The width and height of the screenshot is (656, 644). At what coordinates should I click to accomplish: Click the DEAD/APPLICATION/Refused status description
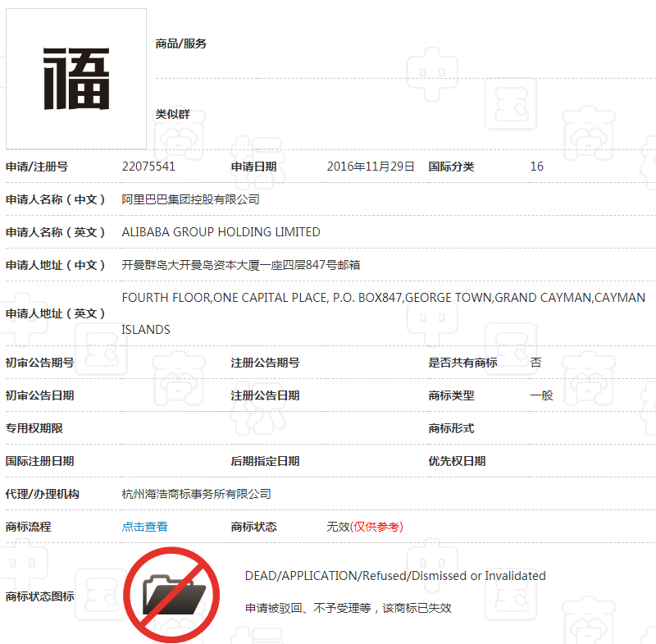point(395,576)
